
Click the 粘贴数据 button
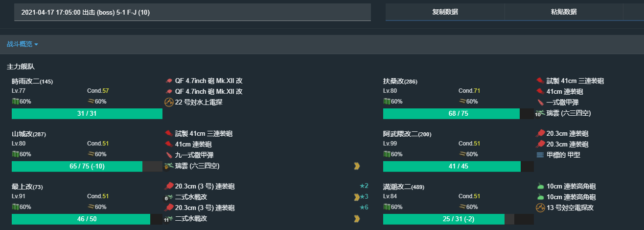point(564,12)
